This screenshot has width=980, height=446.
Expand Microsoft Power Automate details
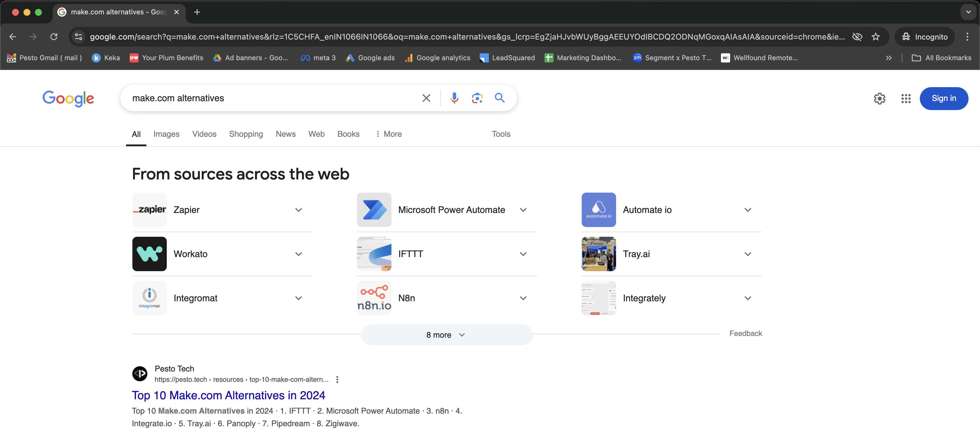click(x=523, y=210)
